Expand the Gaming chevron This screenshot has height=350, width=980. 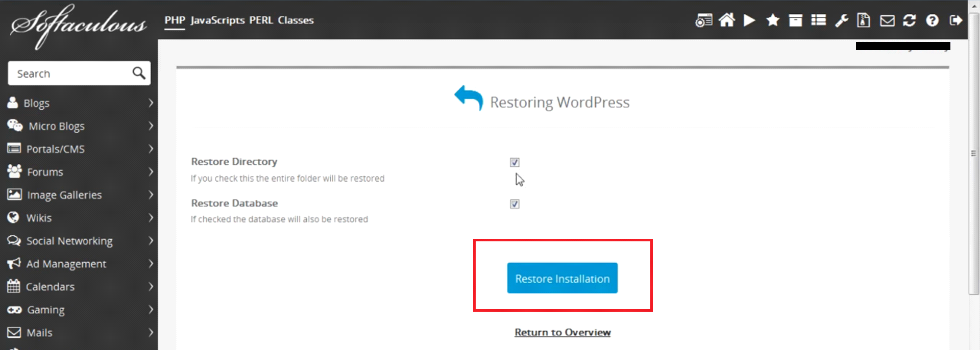coord(151,309)
